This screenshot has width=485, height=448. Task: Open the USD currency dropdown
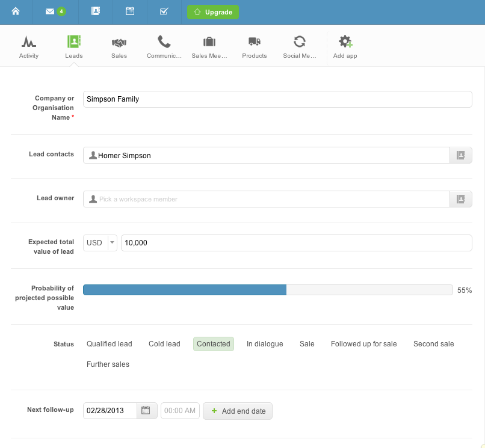[100, 243]
